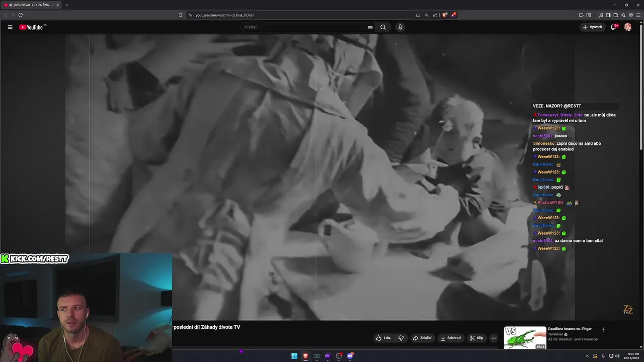This screenshot has width=644, height=362.
Task: Share the video via Zdieľať
Action: click(423, 338)
